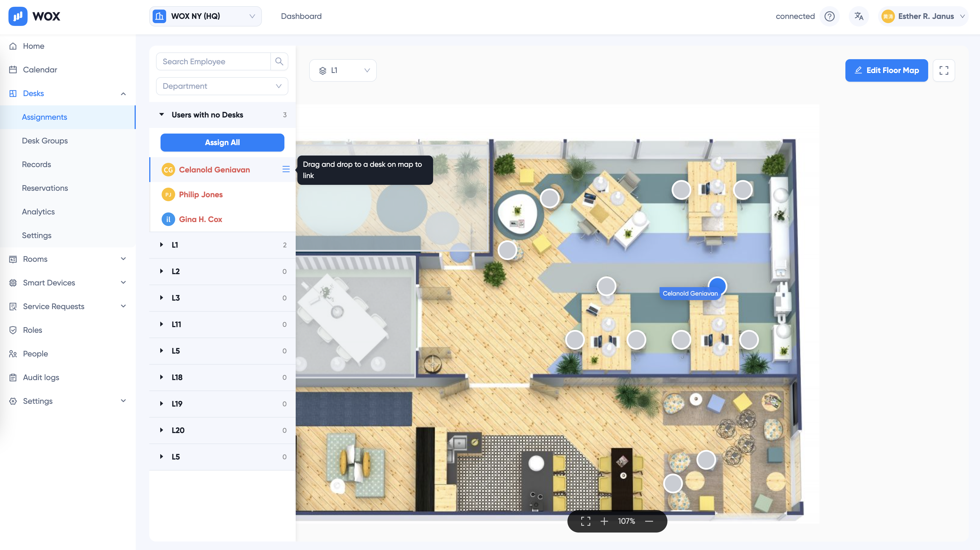Open Audit logs
Image resolution: width=980 pixels, height=550 pixels.
tap(68, 377)
